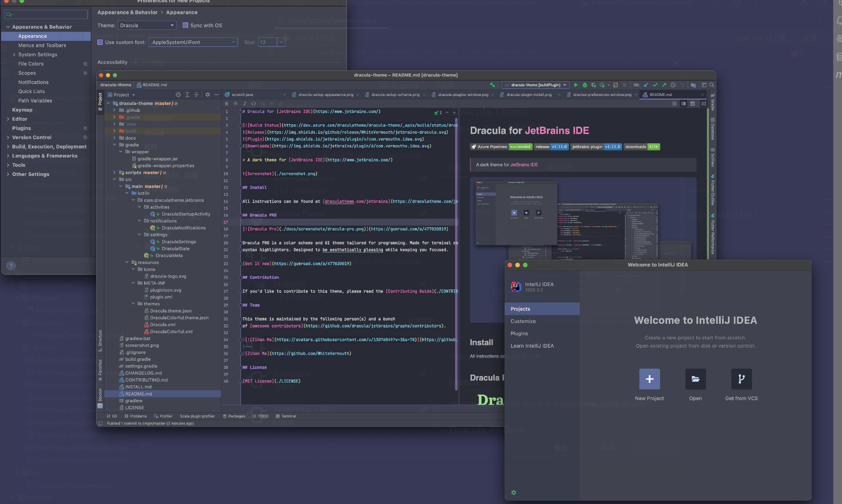Click the help question mark in Preferences
Image resolution: width=842 pixels, height=504 pixels.
pyautogui.click(x=11, y=266)
